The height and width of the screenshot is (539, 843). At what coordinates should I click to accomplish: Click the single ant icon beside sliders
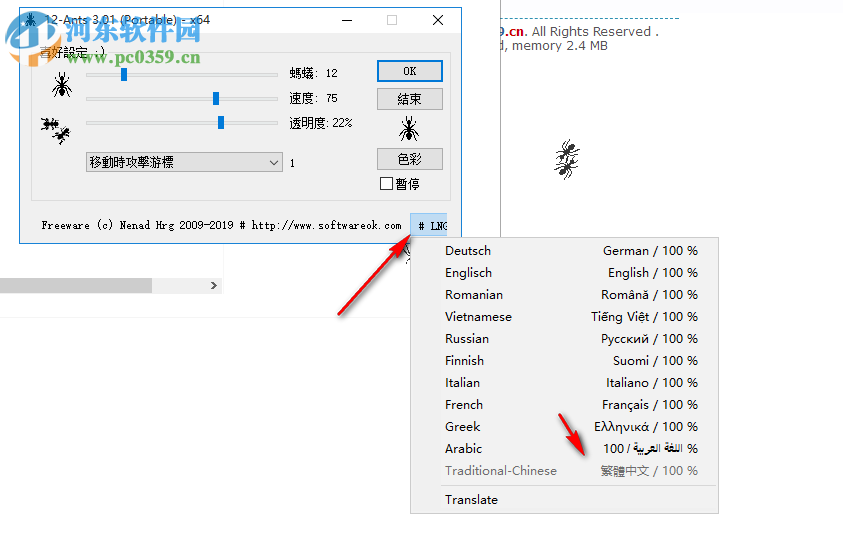coord(62,85)
